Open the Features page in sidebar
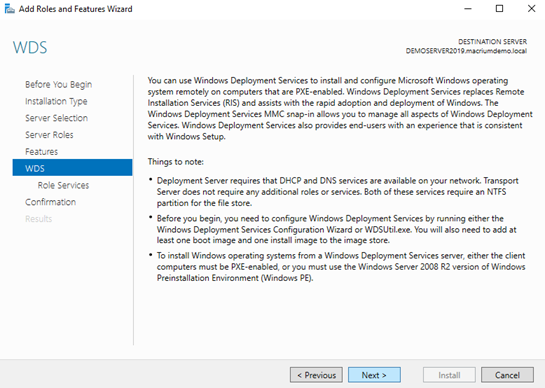The image size is (545, 388). (x=41, y=152)
